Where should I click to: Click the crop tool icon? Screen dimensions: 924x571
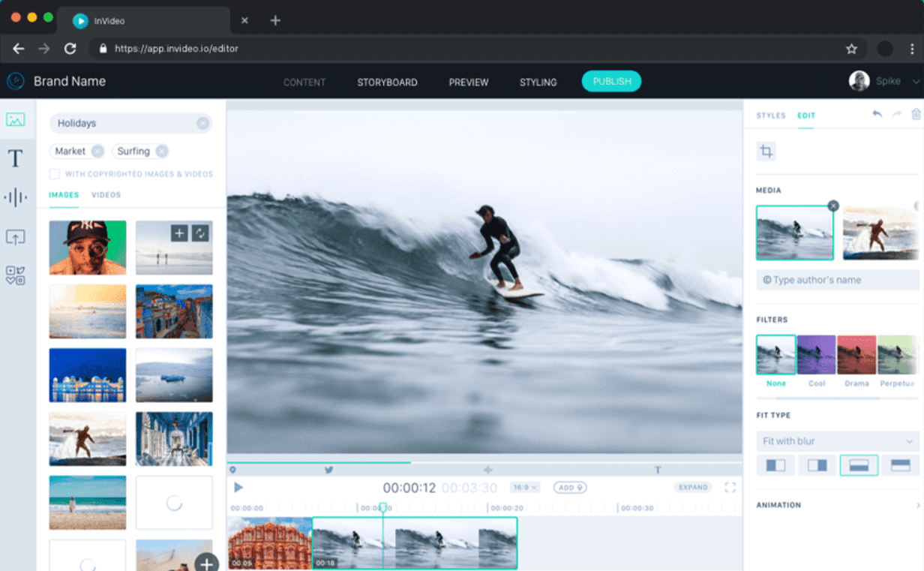(x=766, y=152)
